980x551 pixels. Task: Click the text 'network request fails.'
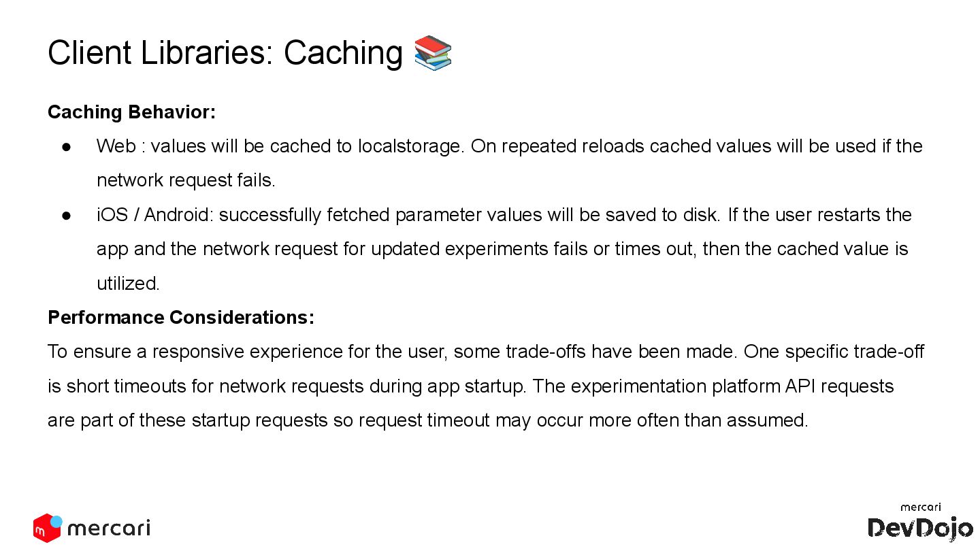point(186,181)
